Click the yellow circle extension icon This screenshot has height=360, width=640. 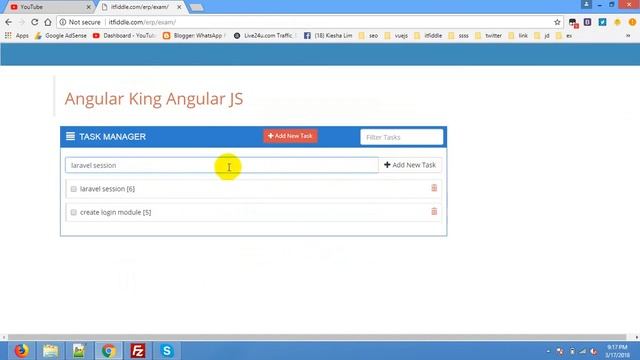[x=618, y=22]
